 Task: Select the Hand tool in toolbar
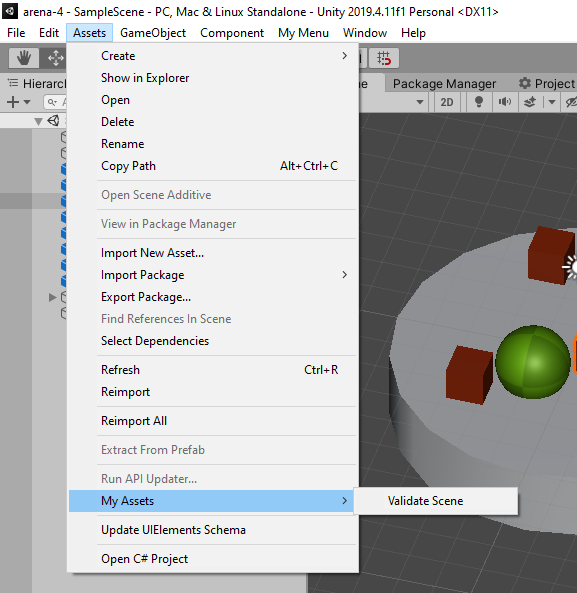(x=24, y=58)
